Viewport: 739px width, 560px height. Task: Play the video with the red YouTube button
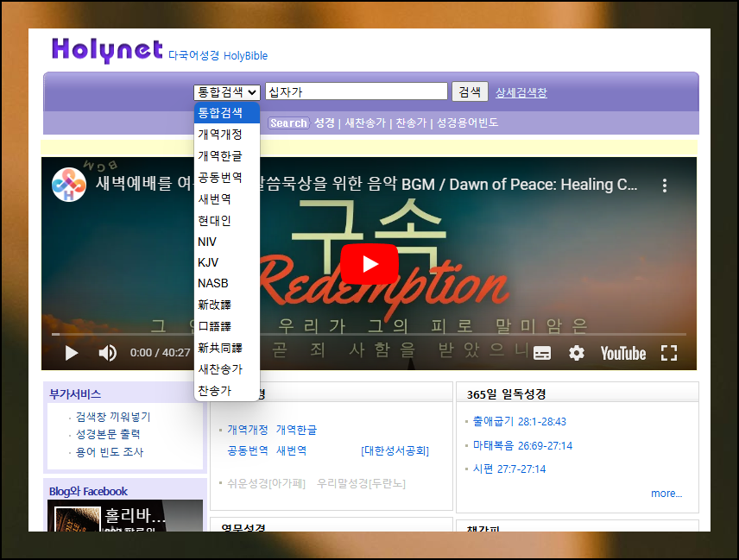369,264
